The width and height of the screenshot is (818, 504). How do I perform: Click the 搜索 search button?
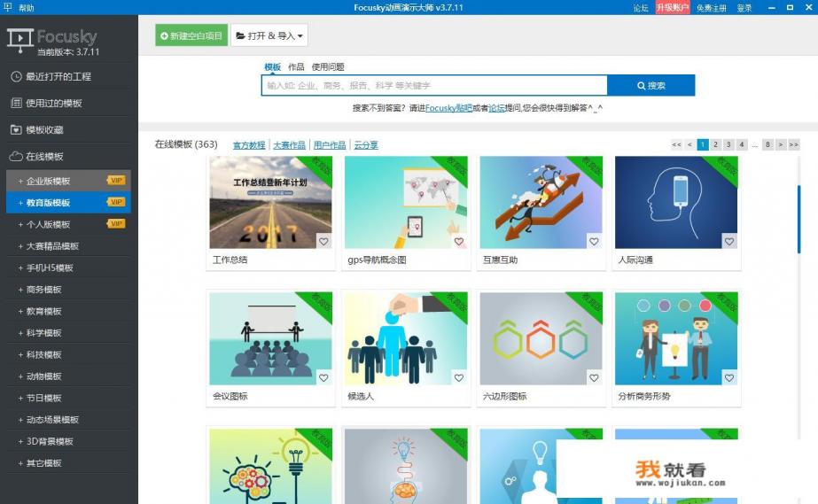[x=651, y=86]
